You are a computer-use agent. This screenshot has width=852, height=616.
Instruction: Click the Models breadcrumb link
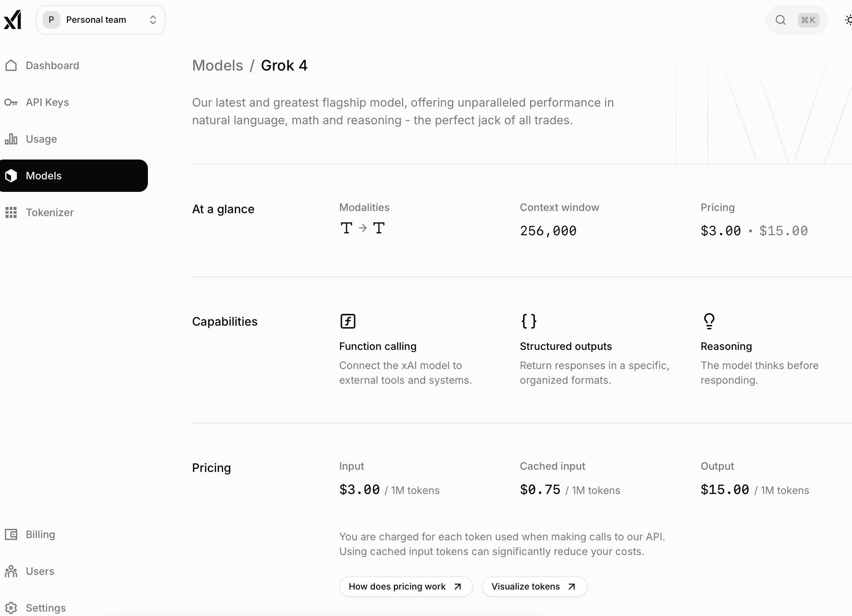217,66
